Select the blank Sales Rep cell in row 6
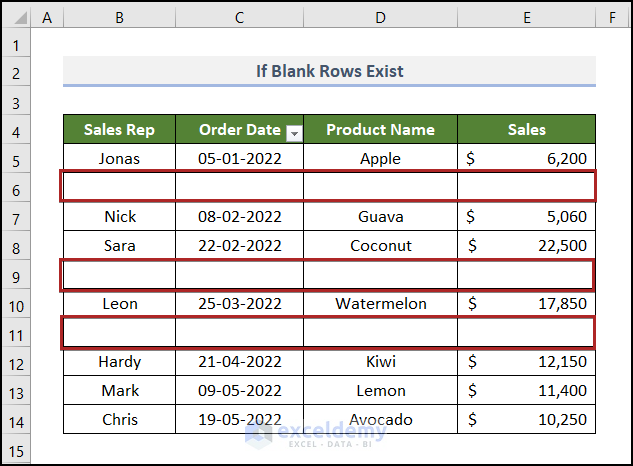Screen dimensions: 633x466 tap(119, 187)
